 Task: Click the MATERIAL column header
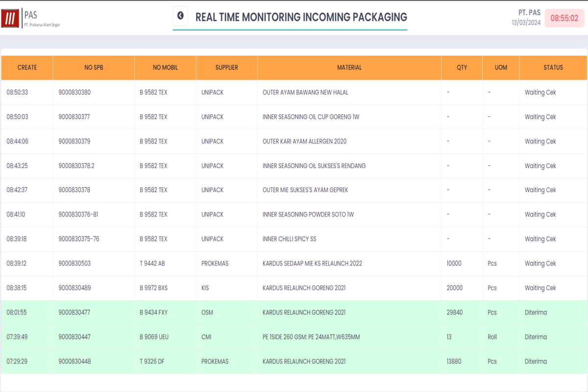[349, 68]
